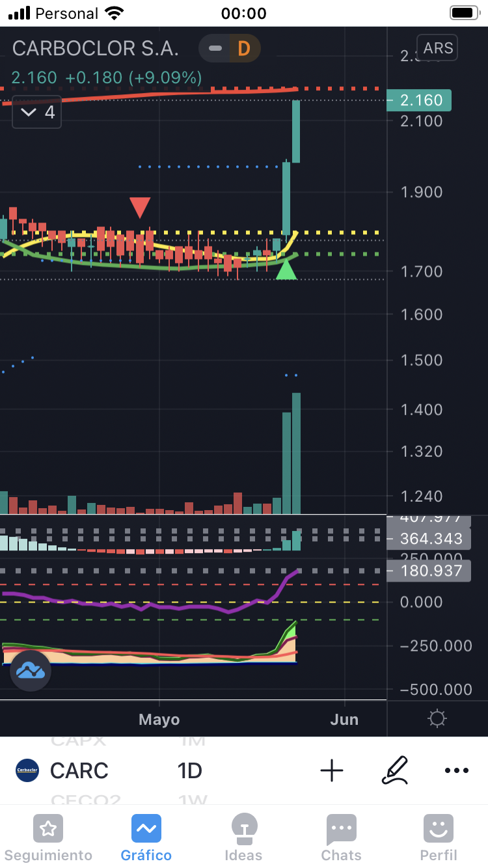
Task: Expand the indicator legend showing 4
Action: pos(37,112)
